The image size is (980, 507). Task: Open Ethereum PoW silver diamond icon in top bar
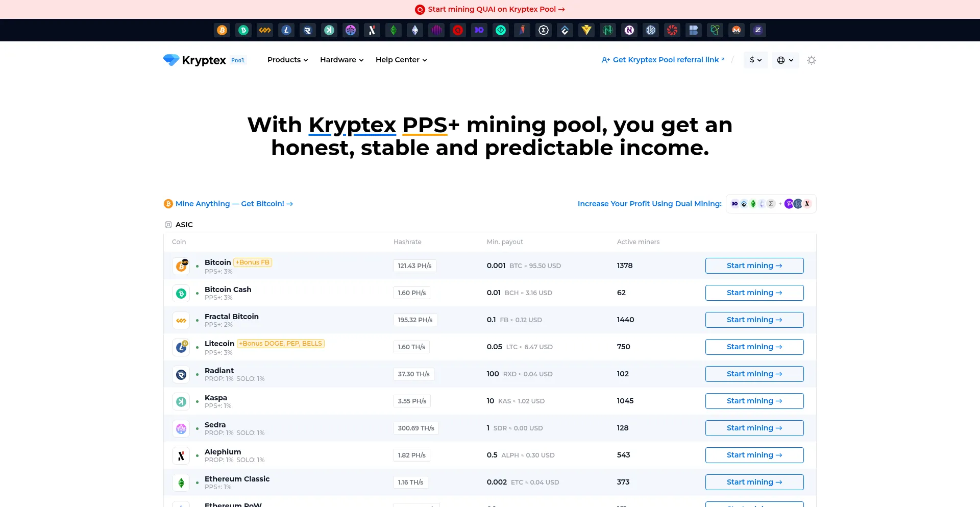tap(415, 30)
